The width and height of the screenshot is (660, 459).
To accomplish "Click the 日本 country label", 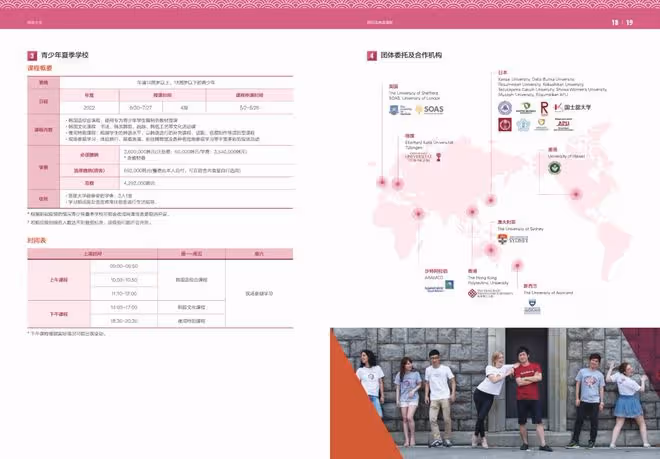I will pyautogui.click(x=503, y=73).
